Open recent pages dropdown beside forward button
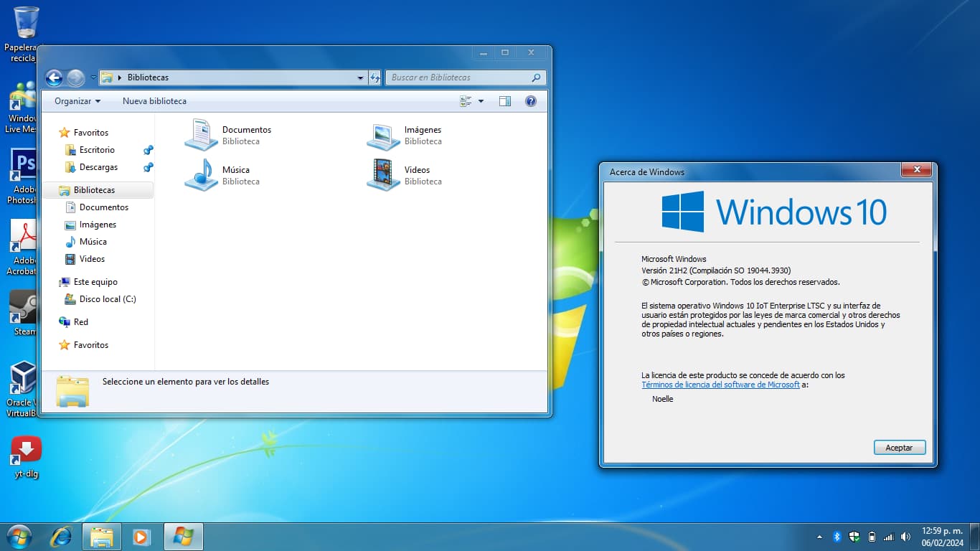This screenshot has width=980, height=551. click(93, 77)
